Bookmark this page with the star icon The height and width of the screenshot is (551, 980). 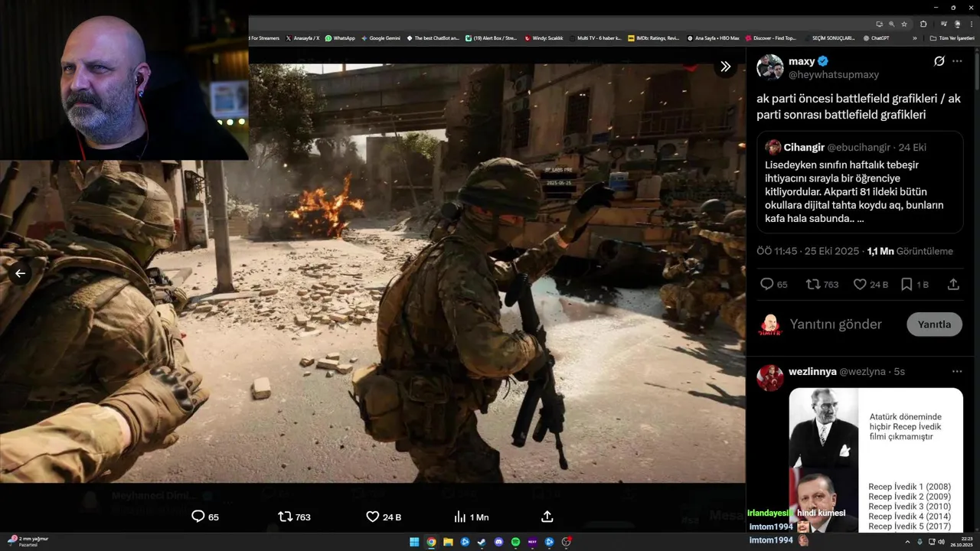(x=904, y=24)
